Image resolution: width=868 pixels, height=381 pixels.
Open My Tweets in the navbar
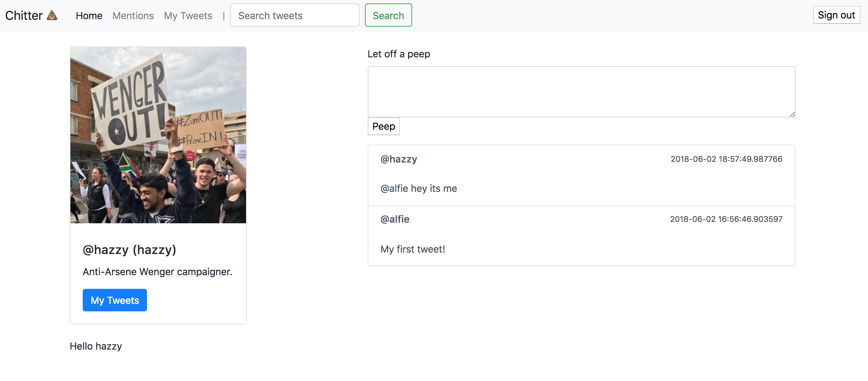(x=188, y=16)
